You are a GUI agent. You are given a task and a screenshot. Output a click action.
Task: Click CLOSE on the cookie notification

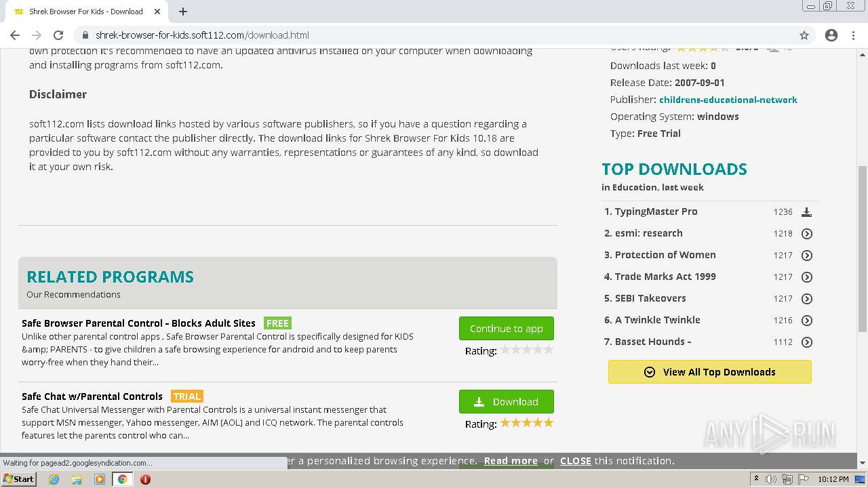click(576, 461)
